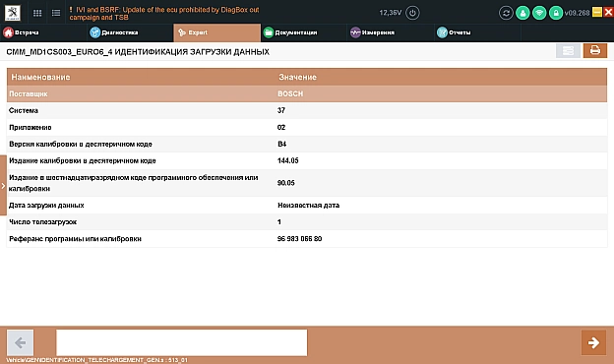Switch to the Диагностика tab
Viewport: 614px width, 364px height.
pyautogui.click(x=130, y=32)
